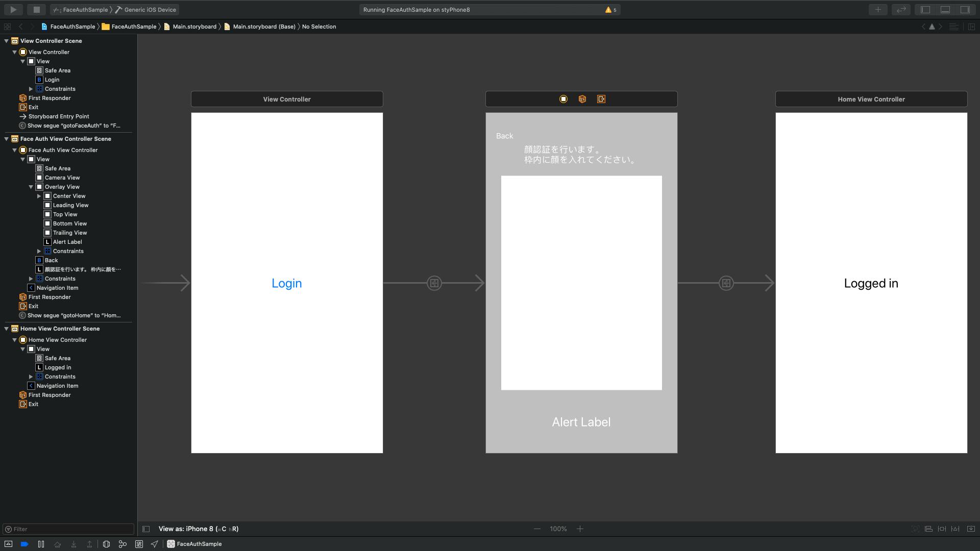
Task: Toggle breakpoints activation in debug bar
Action: click(x=24, y=544)
